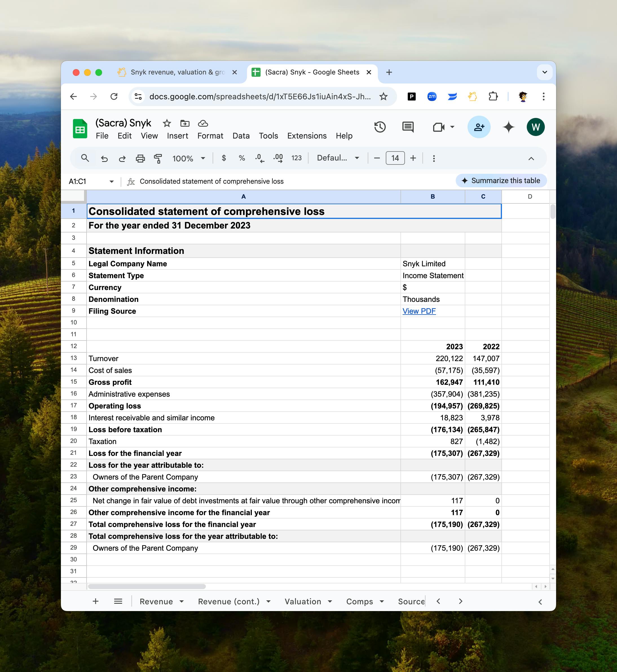Open the all sheets list
The height and width of the screenshot is (672, 617).
[118, 601]
